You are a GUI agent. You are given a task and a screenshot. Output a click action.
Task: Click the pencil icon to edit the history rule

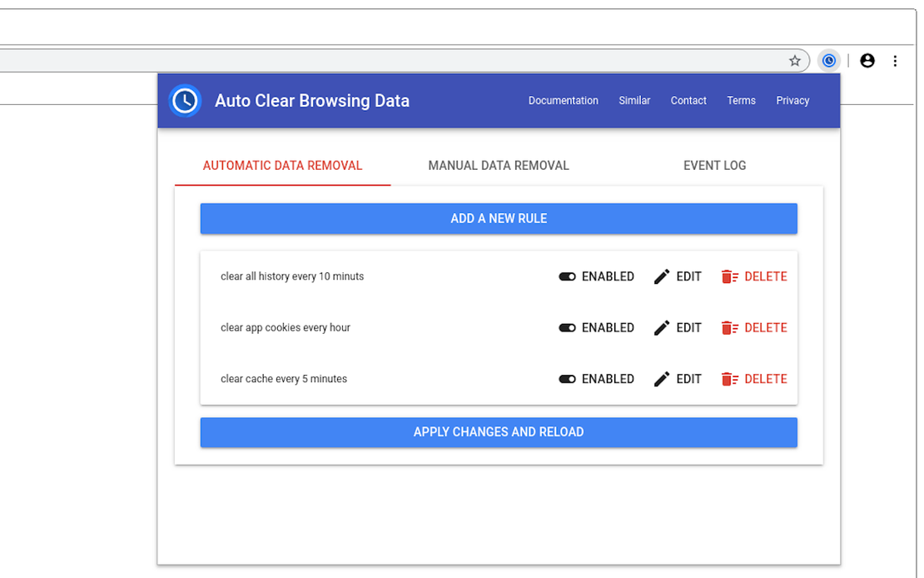pos(662,276)
